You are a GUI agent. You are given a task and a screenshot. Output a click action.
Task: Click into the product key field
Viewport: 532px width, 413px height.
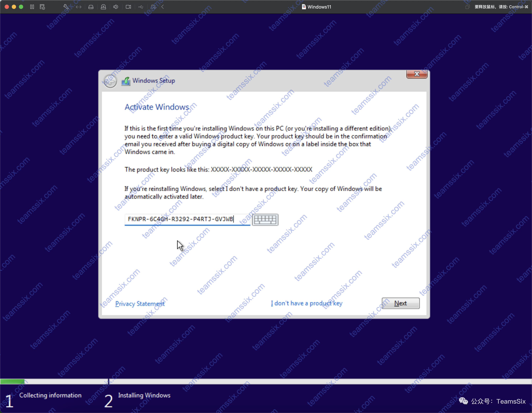coord(187,219)
